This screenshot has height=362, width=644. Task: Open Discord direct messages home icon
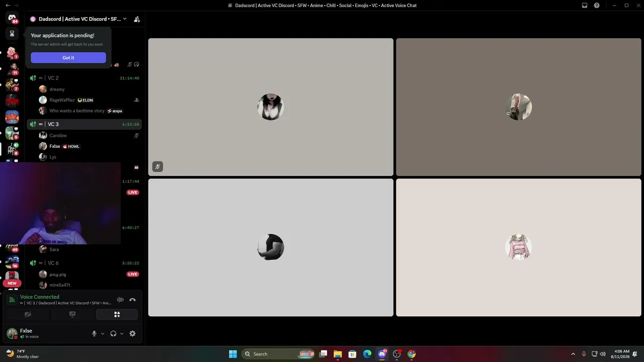[x=12, y=18]
